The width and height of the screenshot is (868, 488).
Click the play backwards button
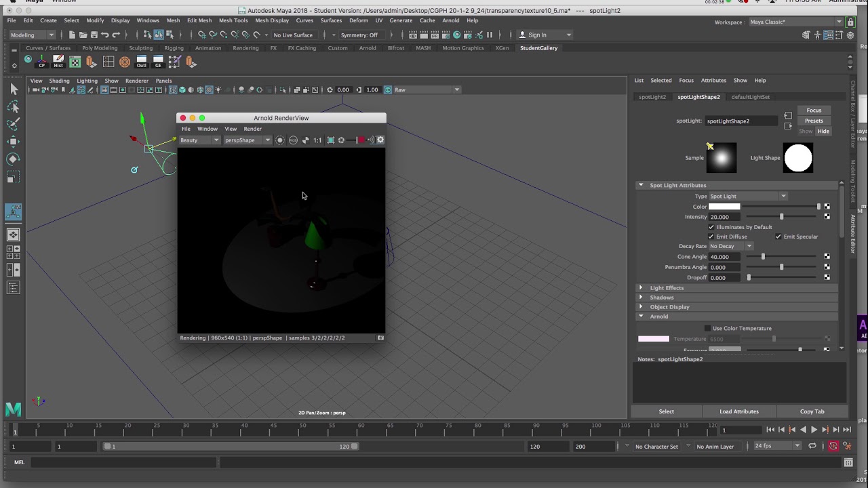click(803, 430)
